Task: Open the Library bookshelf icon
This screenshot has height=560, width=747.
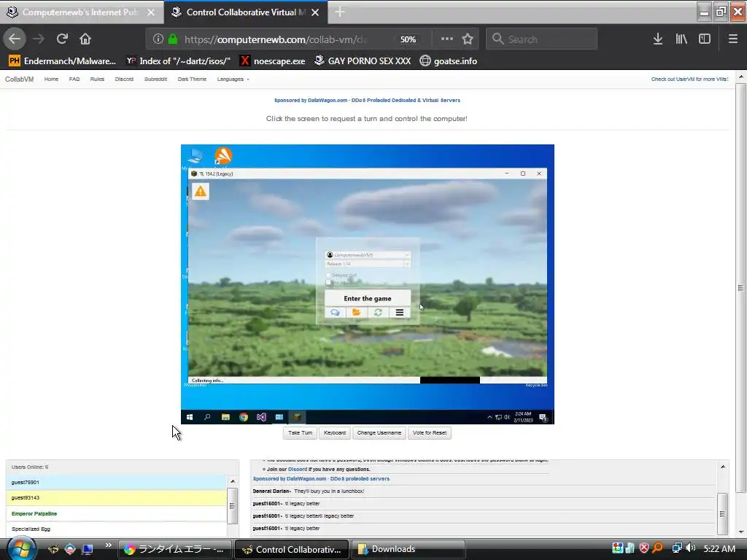Action: click(681, 39)
